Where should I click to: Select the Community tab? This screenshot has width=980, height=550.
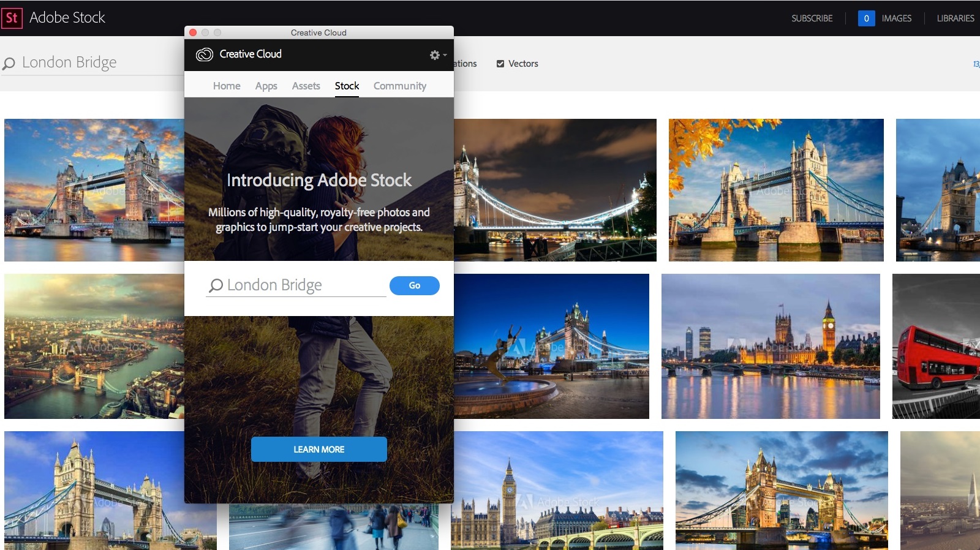[x=399, y=86]
